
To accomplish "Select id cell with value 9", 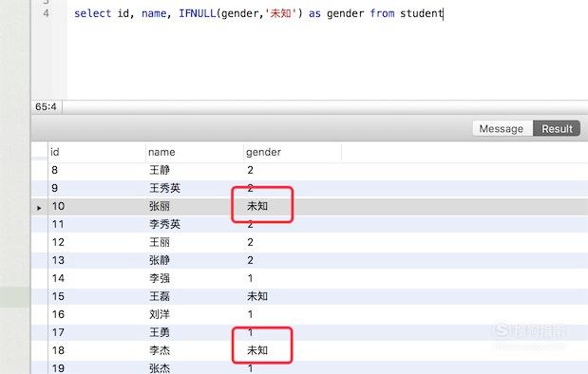I will click(x=55, y=188).
